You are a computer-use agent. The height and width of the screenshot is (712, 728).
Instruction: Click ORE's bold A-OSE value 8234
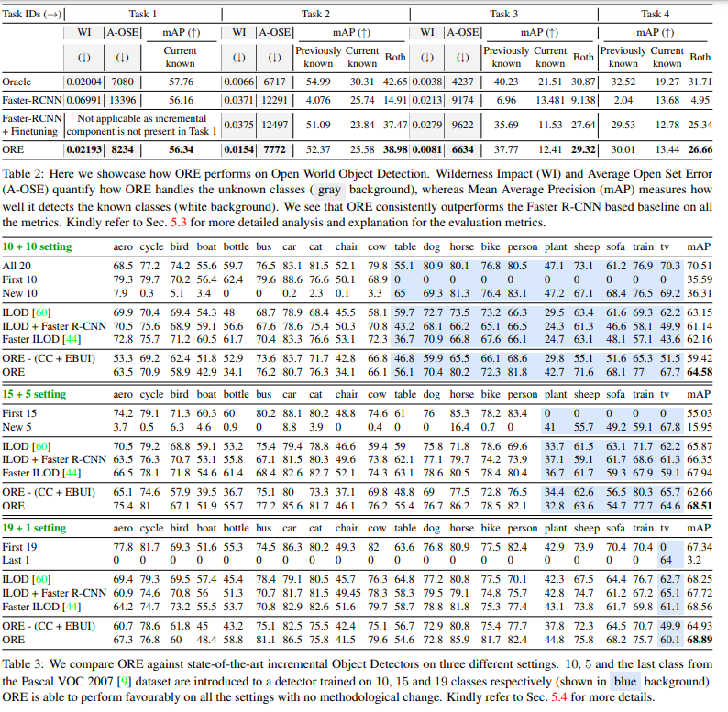(x=123, y=150)
